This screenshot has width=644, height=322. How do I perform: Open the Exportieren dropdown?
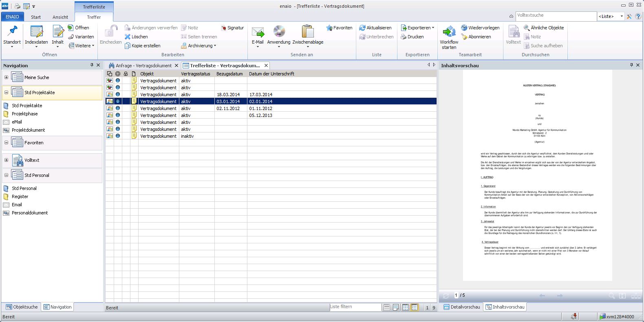click(417, 28)
